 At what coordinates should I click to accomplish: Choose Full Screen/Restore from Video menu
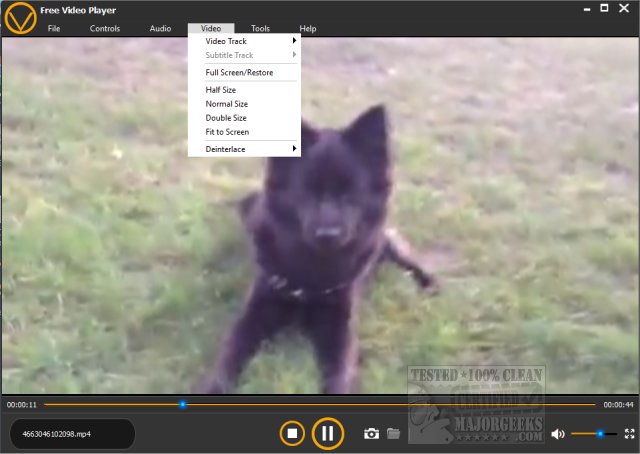(x=244, y=73)
